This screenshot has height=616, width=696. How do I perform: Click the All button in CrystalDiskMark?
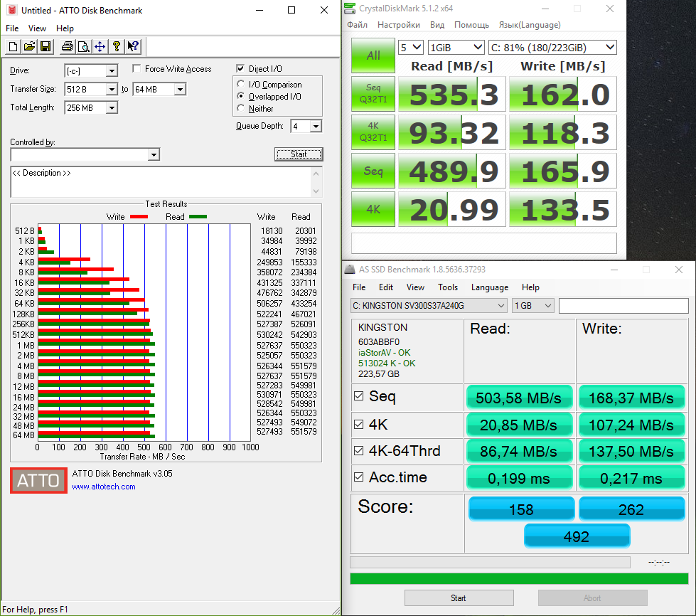tap(373, 55)
